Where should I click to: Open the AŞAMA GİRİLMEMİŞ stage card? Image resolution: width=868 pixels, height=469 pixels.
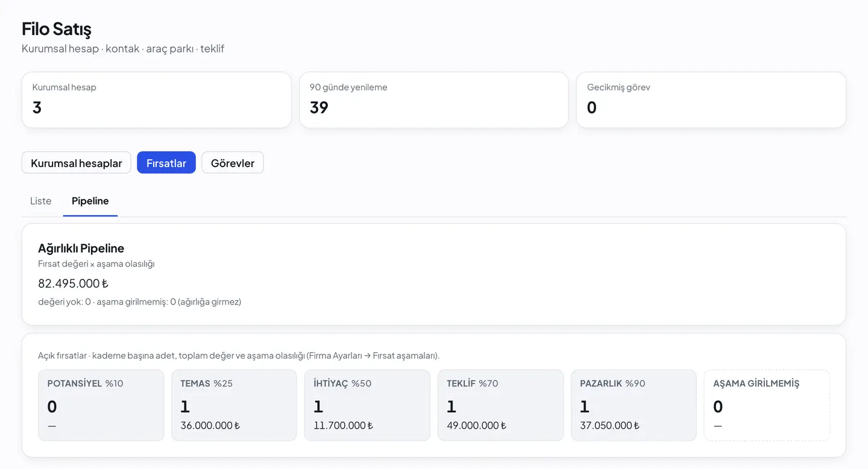pyautogui.click(x=767, y=405)
